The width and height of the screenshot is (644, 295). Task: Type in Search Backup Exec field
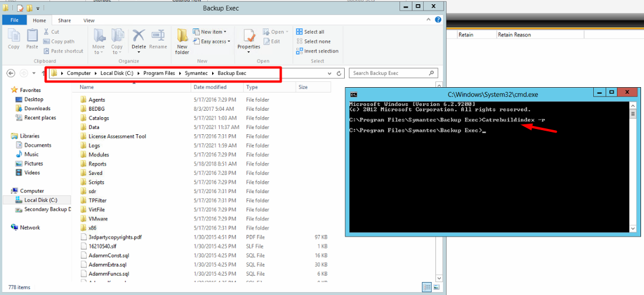(389, 74)
